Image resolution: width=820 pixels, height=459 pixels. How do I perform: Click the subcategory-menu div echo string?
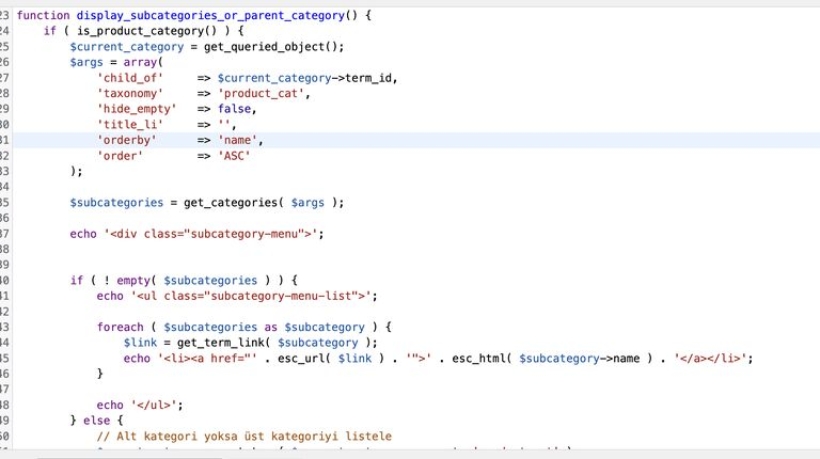coord(213,233)
